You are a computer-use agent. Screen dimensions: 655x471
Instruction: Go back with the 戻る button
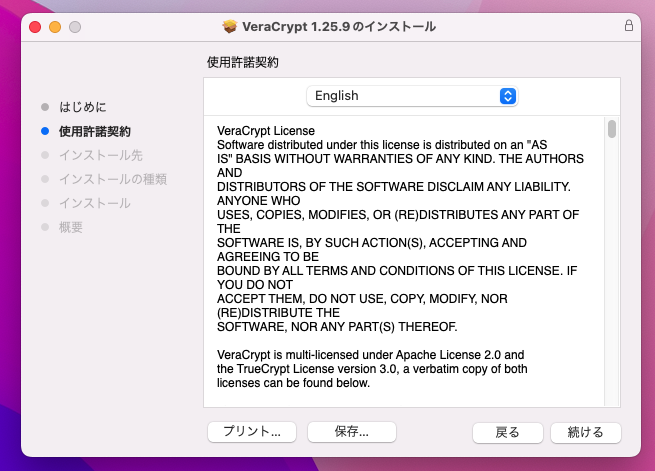pyautogui.click(x=507, y=432)
